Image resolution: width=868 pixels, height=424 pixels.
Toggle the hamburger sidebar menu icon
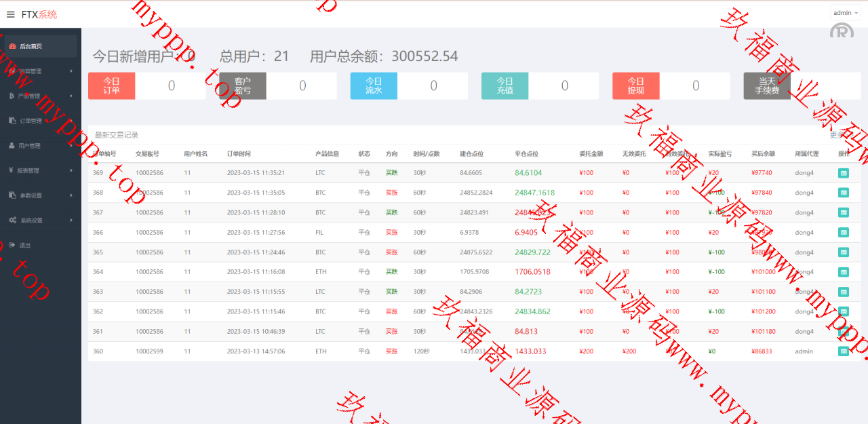pos(10,14)
